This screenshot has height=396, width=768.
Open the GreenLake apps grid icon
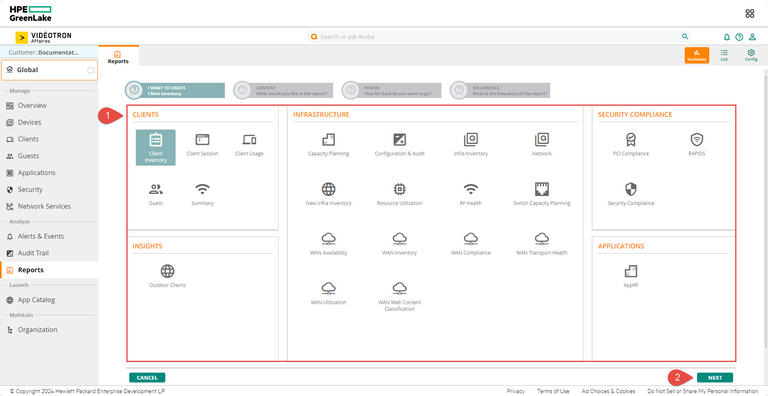749,14
